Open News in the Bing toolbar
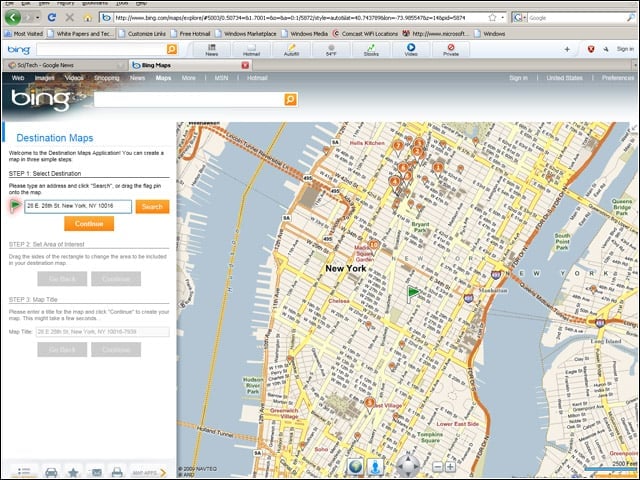 (x=211, y=50)
